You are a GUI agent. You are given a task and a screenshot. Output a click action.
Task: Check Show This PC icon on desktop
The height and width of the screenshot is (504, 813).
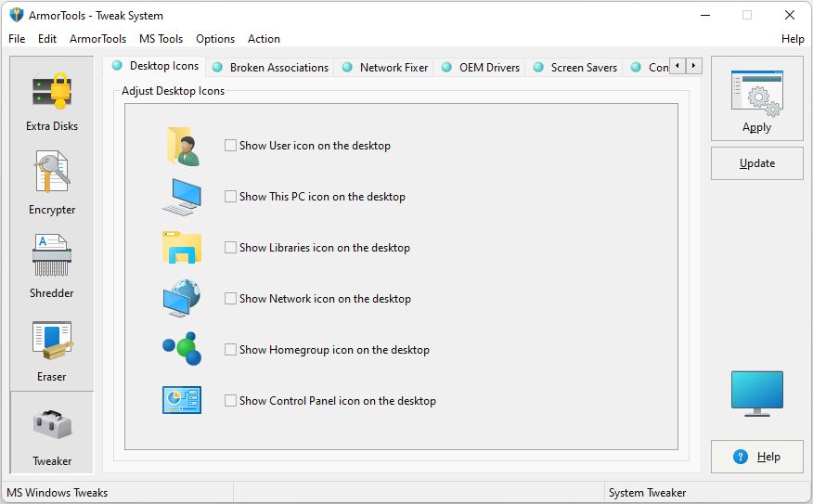(x=231, y=197)
